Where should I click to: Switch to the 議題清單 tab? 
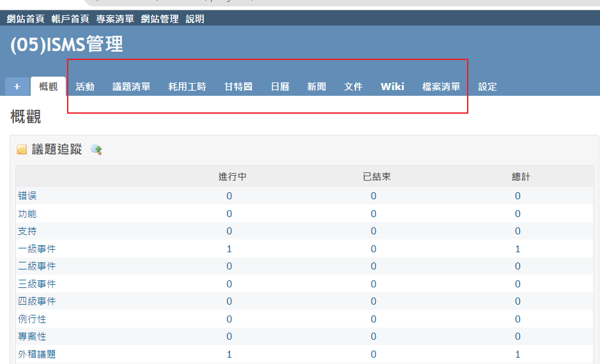131,87
